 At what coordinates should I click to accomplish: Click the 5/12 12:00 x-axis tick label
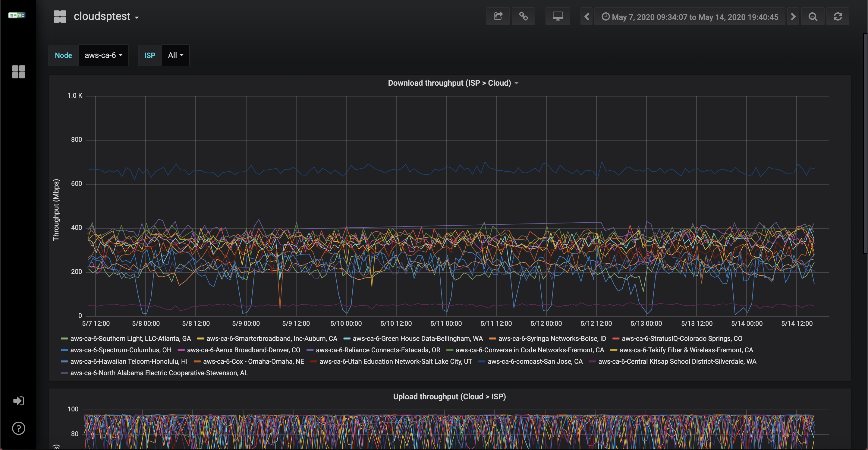tap(596, 324)
